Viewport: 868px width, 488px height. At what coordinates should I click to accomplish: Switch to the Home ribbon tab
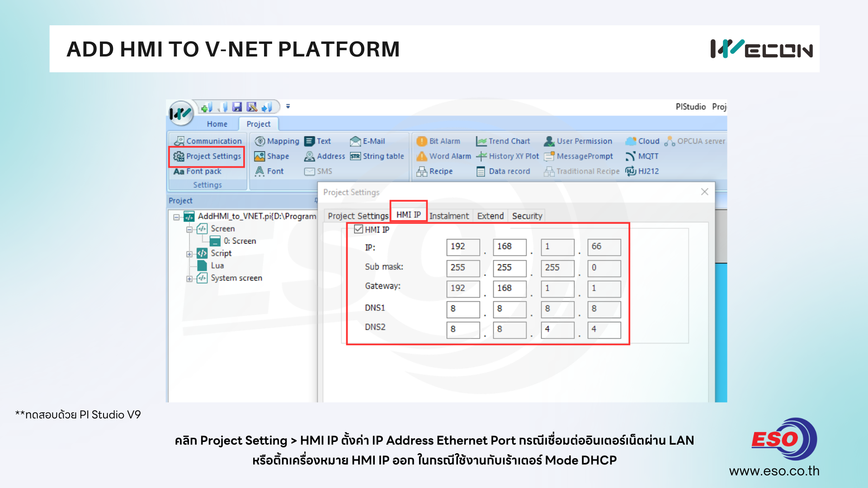tap(217, 124)
